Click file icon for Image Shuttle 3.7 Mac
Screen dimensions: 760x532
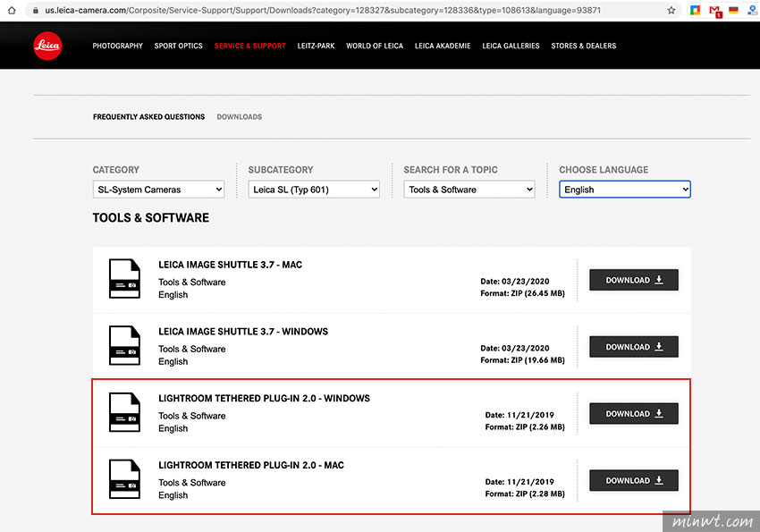[x=124, y=279]
